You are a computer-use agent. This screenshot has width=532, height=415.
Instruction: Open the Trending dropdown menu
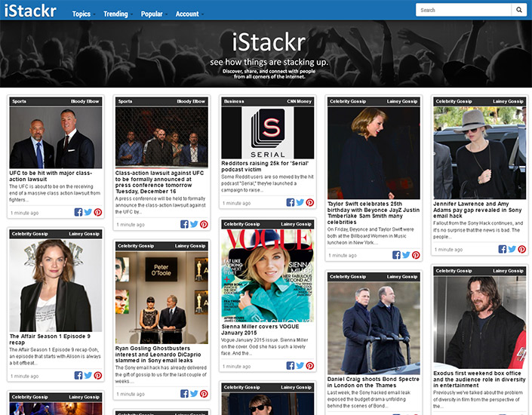[x=118, y=14]
